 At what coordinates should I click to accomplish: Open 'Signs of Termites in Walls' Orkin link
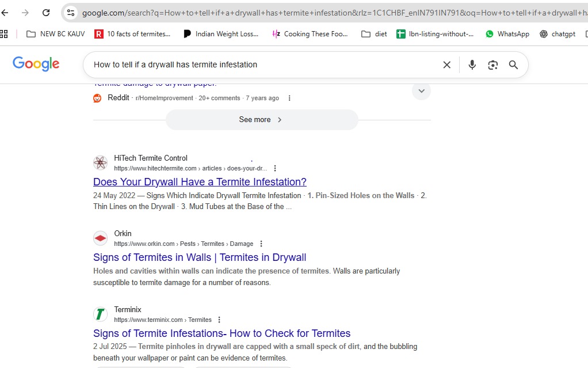[x=200, y=257]
